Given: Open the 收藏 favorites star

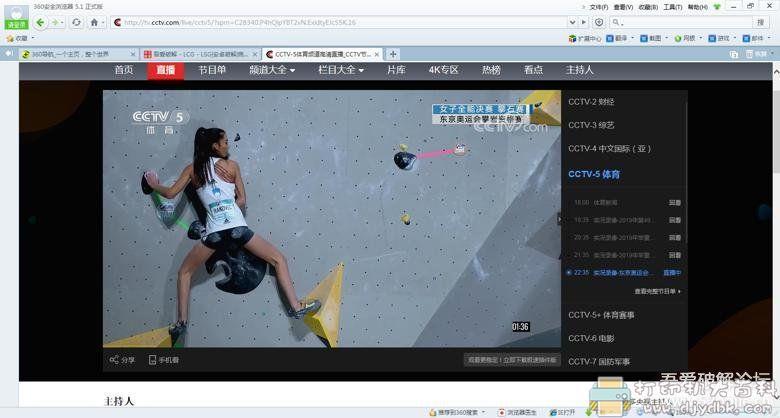Looking at the screenshot, I should (10, 38).
